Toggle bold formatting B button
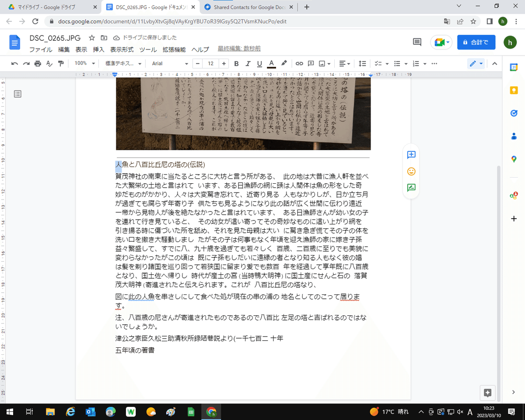Image resolution: width=525 pixels, height=420 pixels. point(236,63)
